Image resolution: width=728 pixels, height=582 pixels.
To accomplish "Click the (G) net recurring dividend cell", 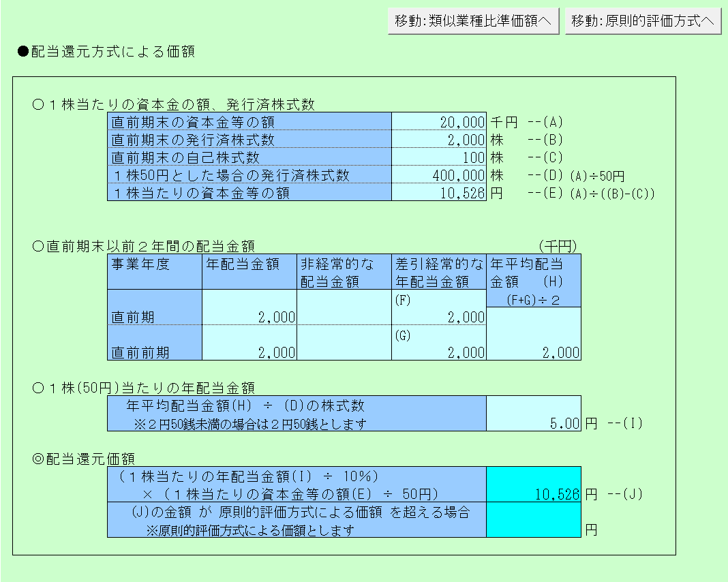I will click(x=439, y=343).
